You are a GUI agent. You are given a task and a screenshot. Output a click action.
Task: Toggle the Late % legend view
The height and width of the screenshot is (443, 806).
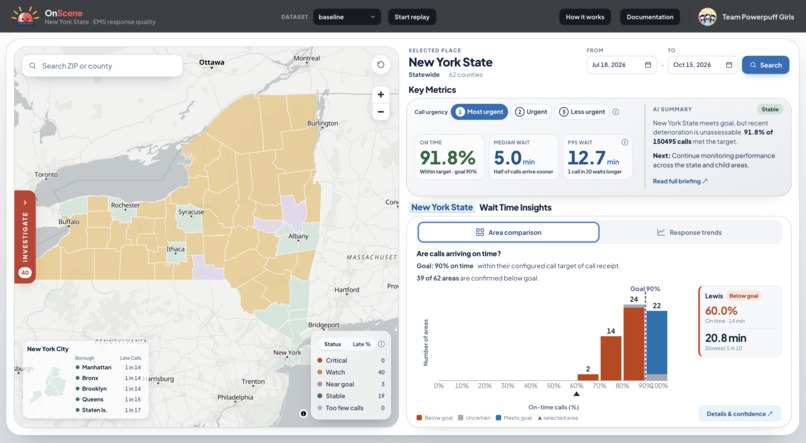click(361, 344)
